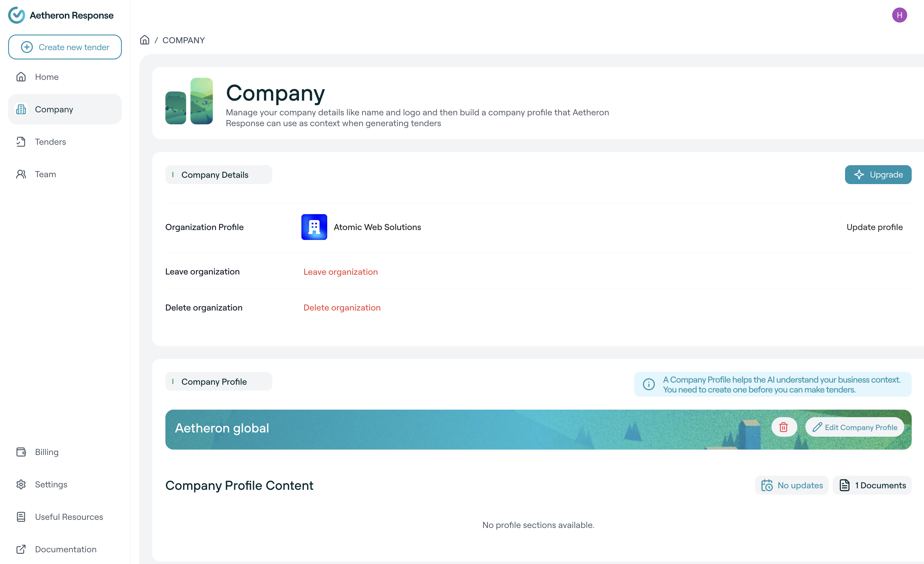Image resolution: width=924 pixels, height=564 pixels.
Task: Open Useful Resources page
Action: (x=69, y=517)
